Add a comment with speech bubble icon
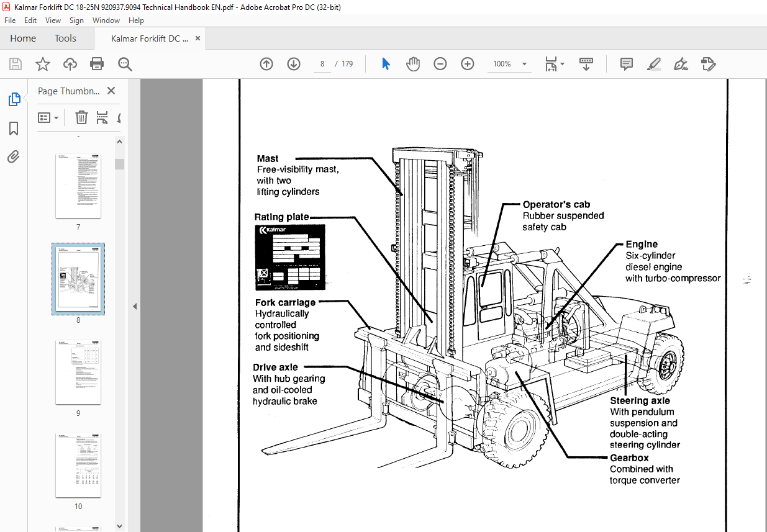 (627, 64)
